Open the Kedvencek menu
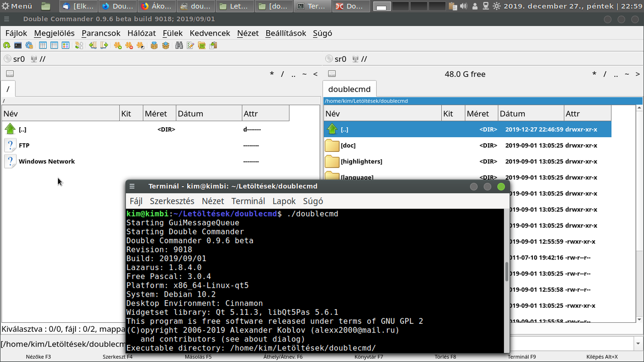Viewport: 644px width, 362px height. click(x=210, y=33)
